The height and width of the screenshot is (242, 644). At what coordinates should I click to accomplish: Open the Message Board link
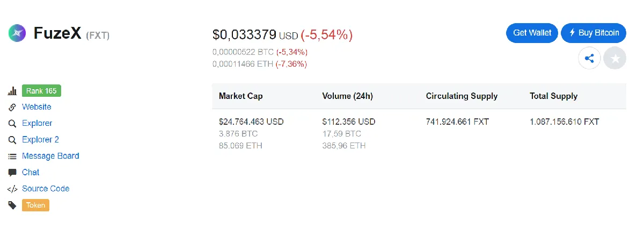(x=50, y=156)
